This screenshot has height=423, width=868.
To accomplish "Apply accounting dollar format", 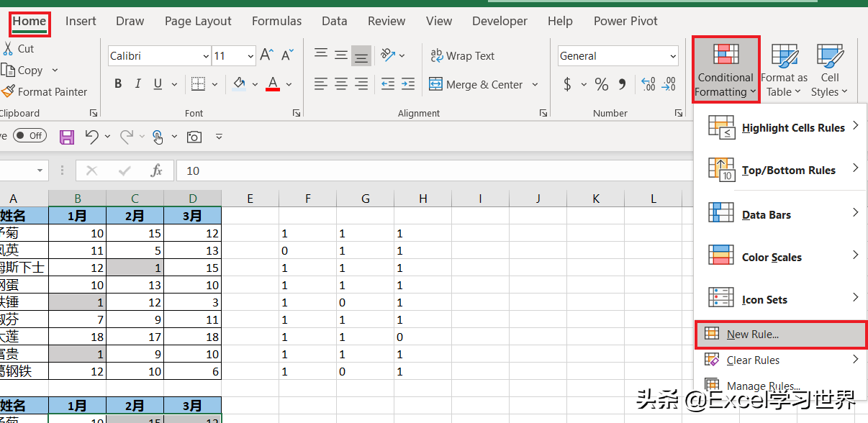I will pyautogui.click(x=567, y=85).
